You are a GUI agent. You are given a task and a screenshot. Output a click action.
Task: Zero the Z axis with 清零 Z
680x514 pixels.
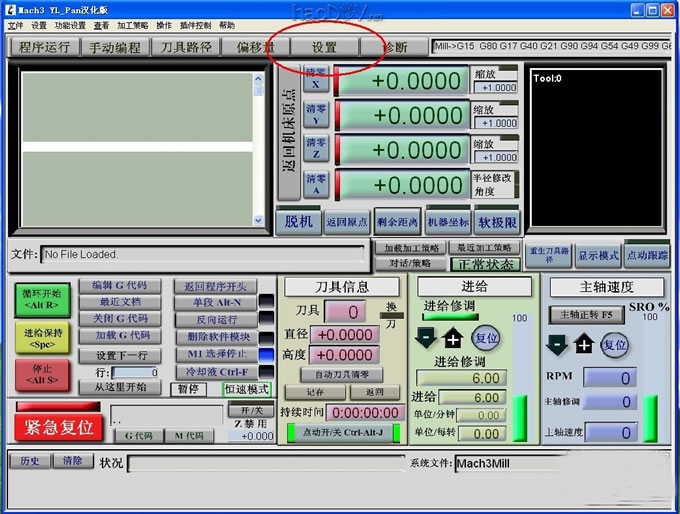point(315,149)
